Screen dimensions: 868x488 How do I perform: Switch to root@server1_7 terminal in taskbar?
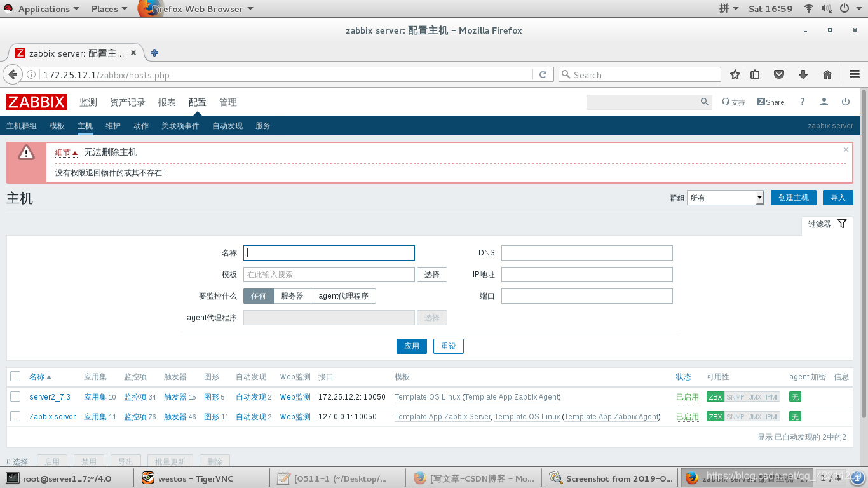click(x=68, y=478)
